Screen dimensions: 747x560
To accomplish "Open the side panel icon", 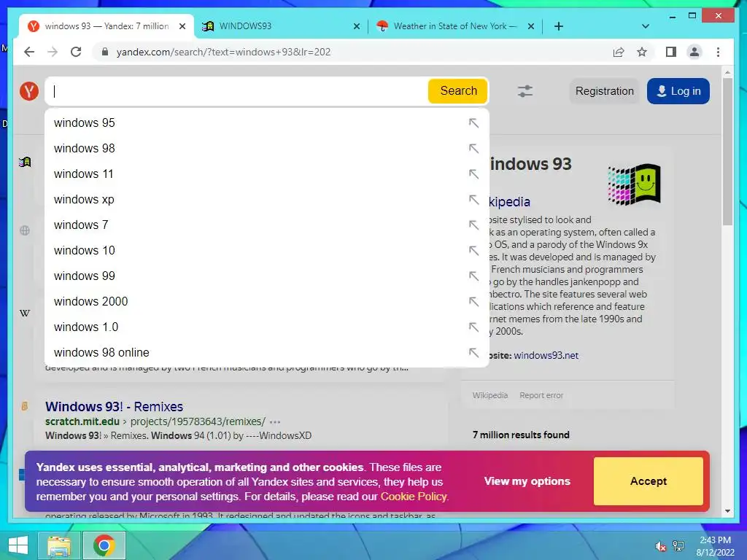I will [671, 52].
